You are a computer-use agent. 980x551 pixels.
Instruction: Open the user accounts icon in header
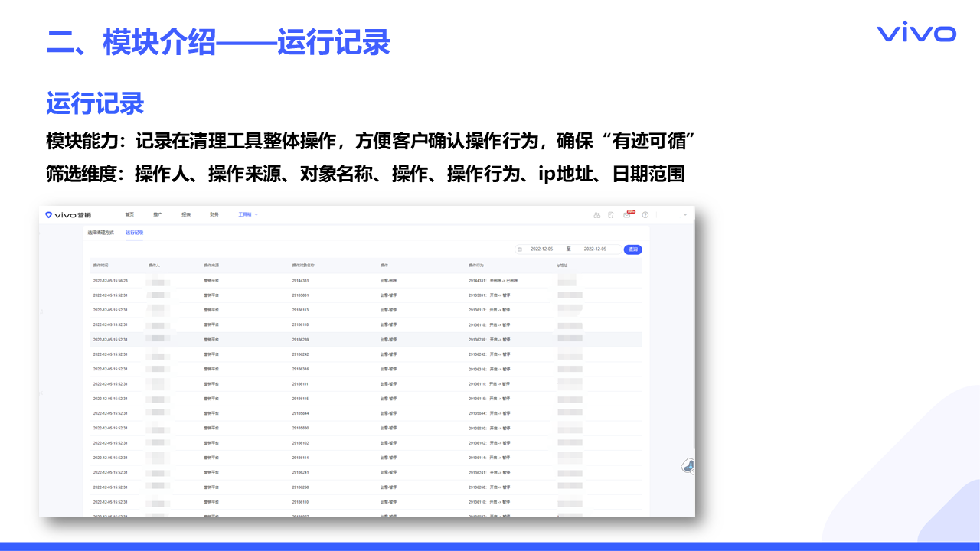coord(596,215)
